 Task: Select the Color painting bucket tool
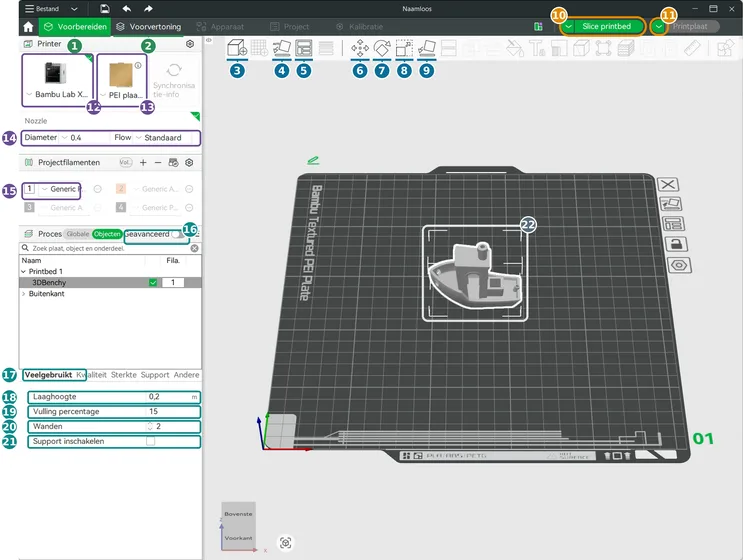click(515, 48)
